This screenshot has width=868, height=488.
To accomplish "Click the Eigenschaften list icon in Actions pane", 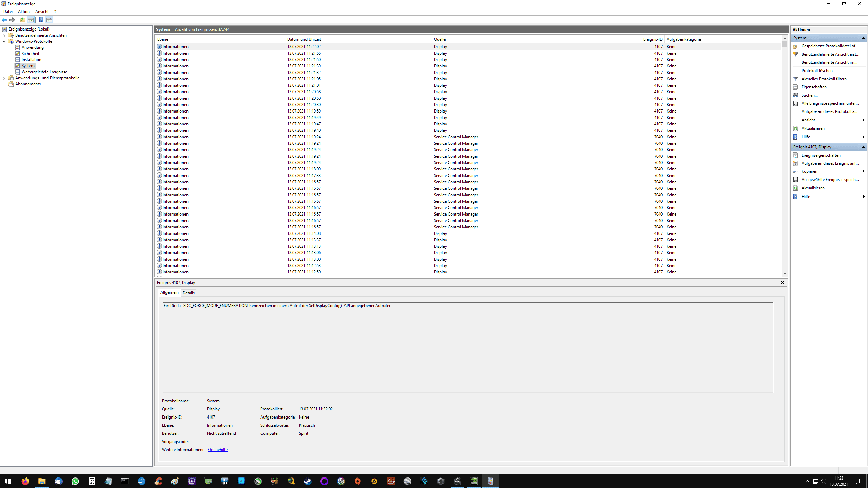I will [795, 87].
